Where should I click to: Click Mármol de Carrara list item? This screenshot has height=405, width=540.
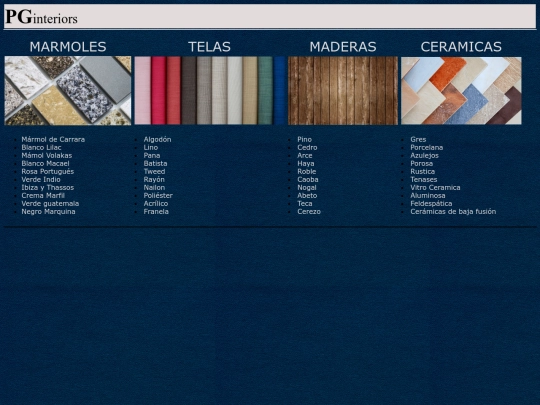pos(53,139)
